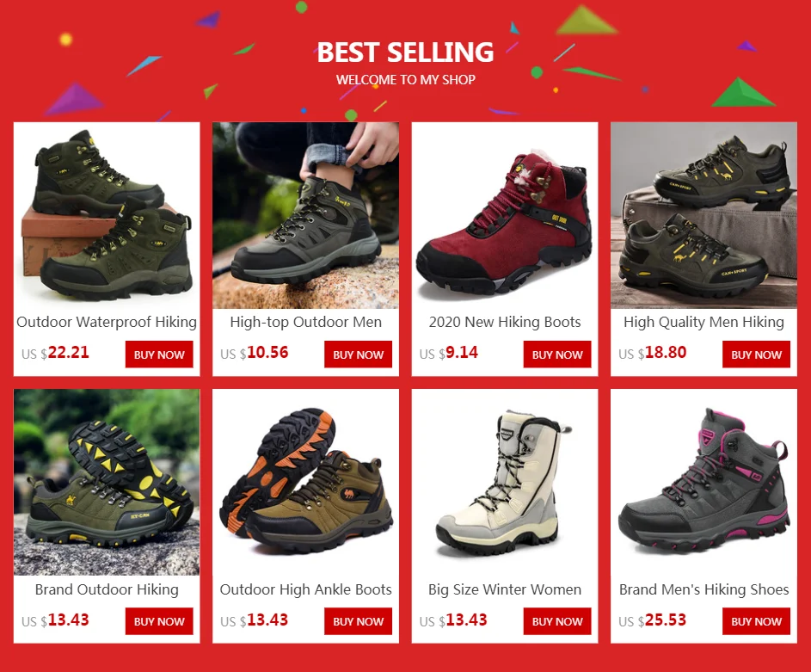Open the brown Outdoor High Ankle Boots image

point(305,482)
